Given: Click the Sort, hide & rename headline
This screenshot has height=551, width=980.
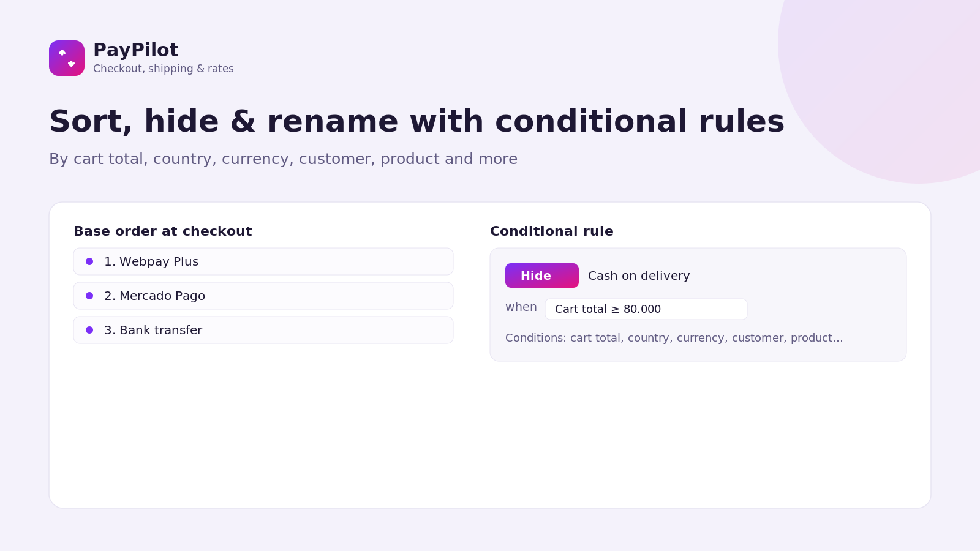Looking at the screenshot, I should (x=417, y=121).
